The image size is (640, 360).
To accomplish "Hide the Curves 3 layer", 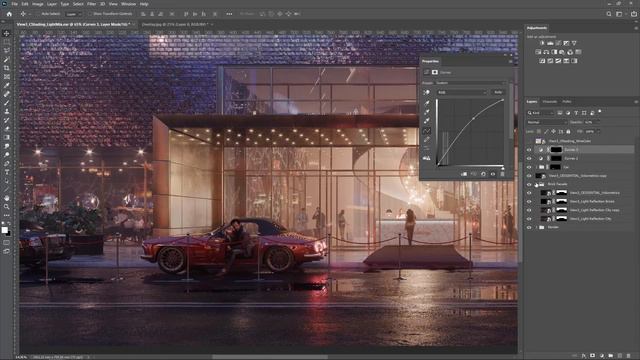I will [529, 150].
